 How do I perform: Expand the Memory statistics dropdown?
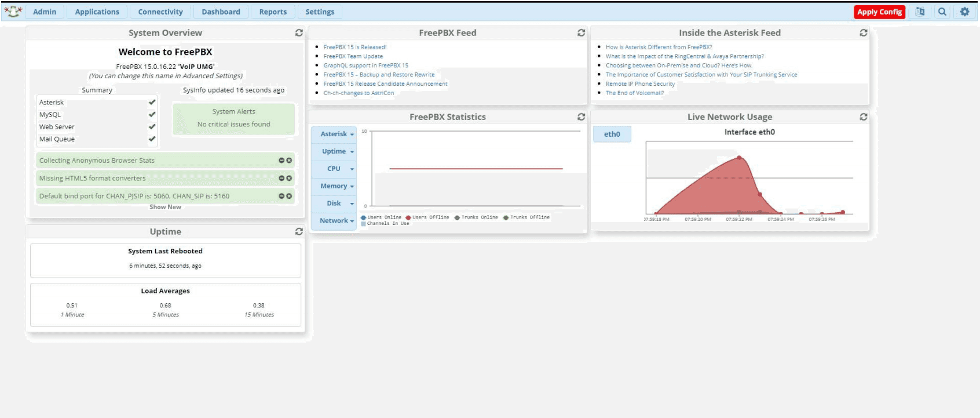tap(334, 186)
